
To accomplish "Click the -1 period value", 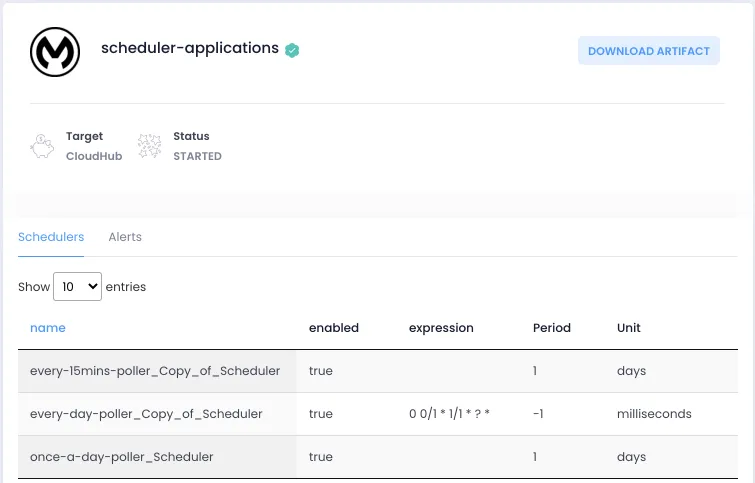I will 538,414.
